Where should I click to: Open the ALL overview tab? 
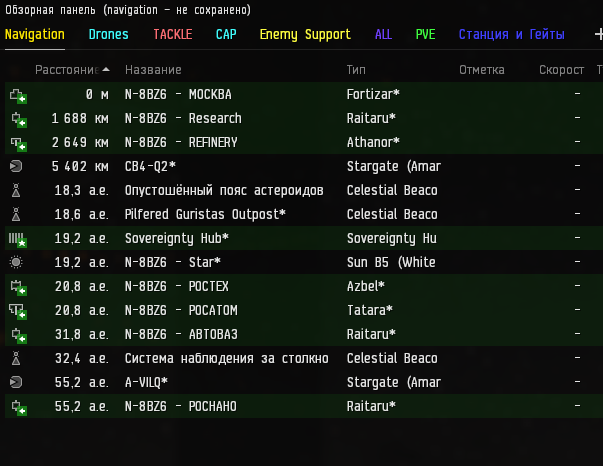[383, 34]
